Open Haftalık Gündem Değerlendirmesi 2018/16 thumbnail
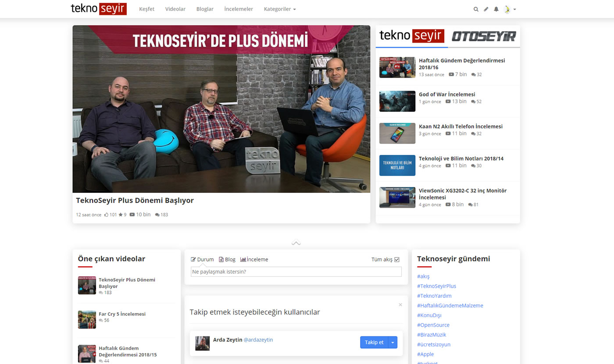 tap(397, 67)
